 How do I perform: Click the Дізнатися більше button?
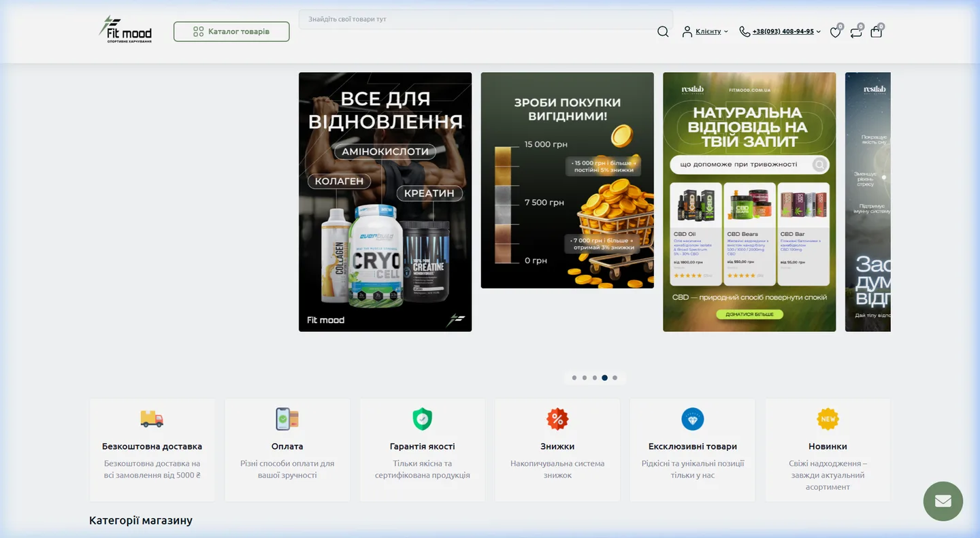[749, 314]
